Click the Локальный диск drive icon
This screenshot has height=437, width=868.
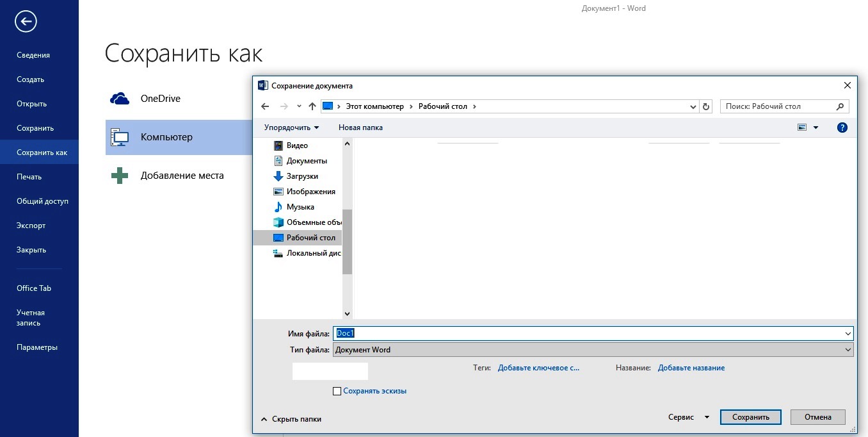pyautogui.click(x=278, y=253)
